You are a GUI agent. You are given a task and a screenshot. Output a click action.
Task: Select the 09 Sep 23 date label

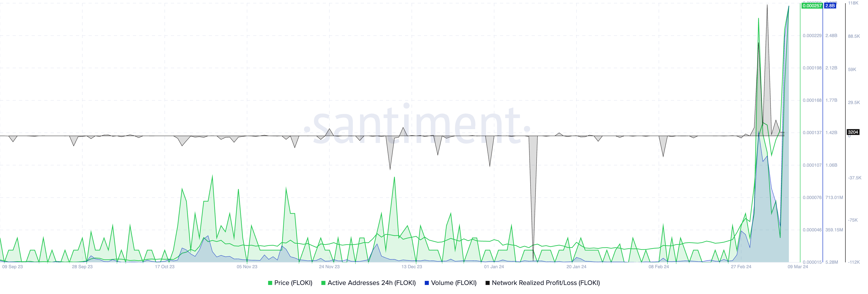(12, 267)
